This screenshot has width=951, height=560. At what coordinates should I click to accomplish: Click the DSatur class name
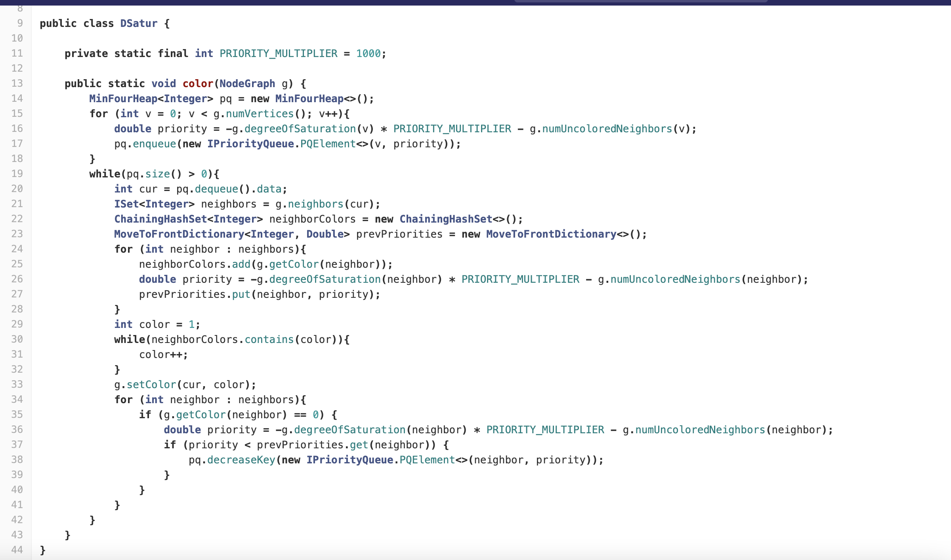point(139,23)
